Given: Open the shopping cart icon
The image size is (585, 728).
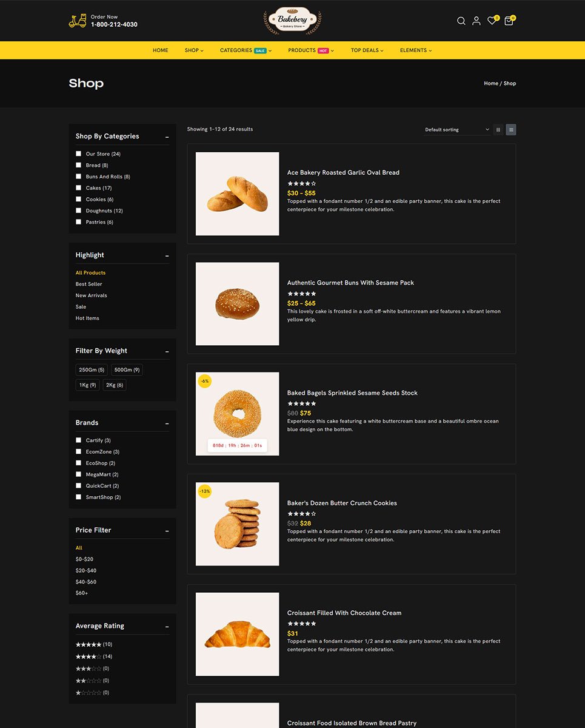Looking at the screenshot, I should [x=509, y=21].
